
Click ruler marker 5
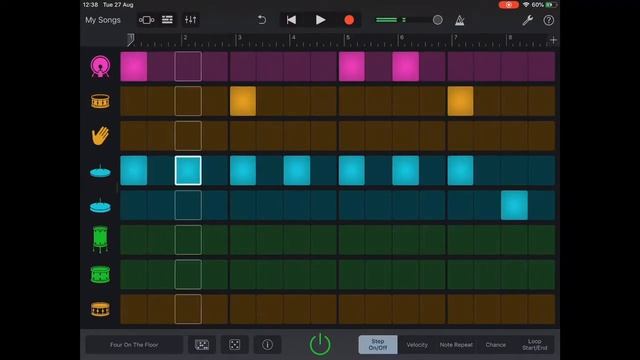(347, 38)
